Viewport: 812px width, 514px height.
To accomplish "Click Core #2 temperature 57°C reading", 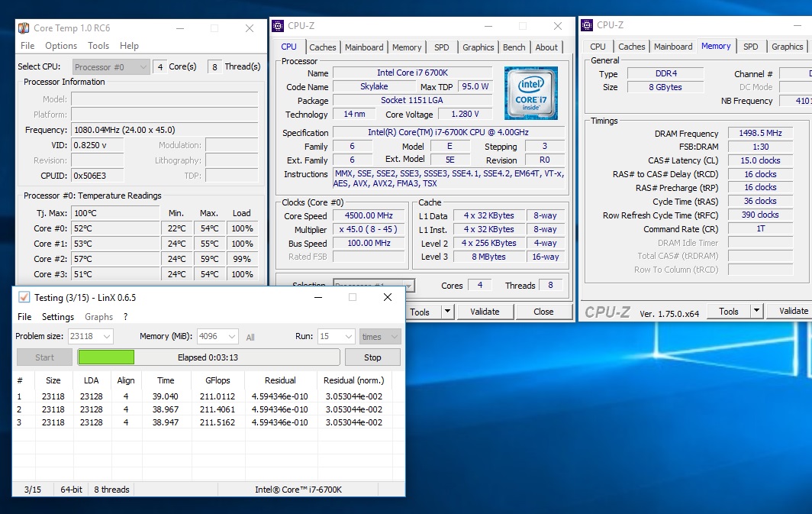I will click(x=115, y=259).
